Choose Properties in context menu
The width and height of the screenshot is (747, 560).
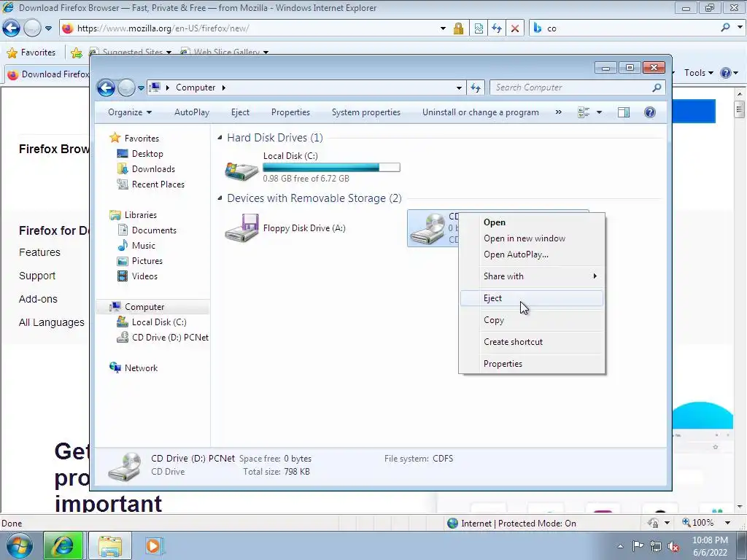pos(532,364)
